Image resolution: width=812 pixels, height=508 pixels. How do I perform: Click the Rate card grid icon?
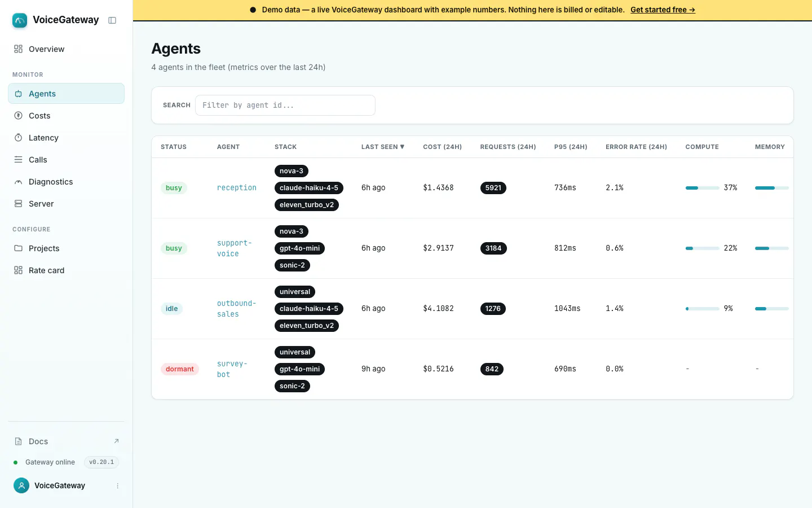pos(19,270)
